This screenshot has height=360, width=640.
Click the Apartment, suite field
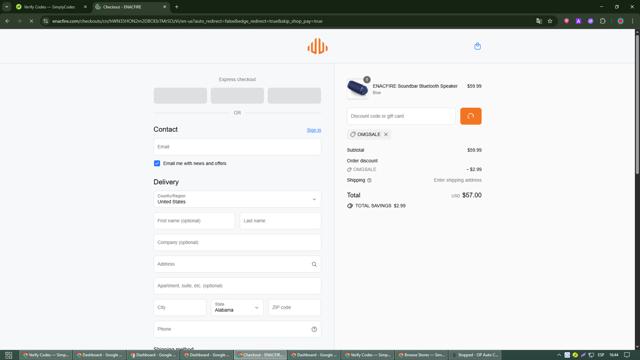[237, 286]
